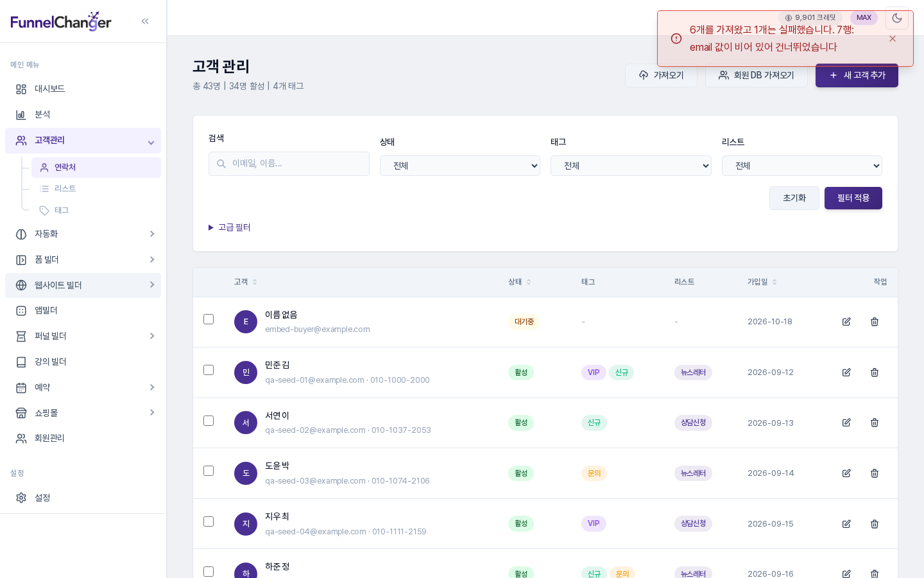Focus the 이메일, 이름 search field
Image resolution: width=924 pixels, height=578 pixels.
coord(289,164)
